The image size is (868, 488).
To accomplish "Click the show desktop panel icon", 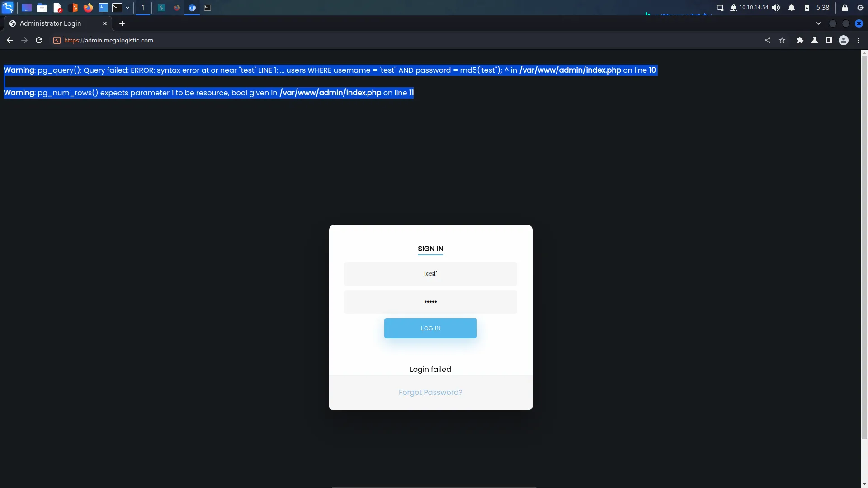I will pyautogui.click(x=27, y=8).
